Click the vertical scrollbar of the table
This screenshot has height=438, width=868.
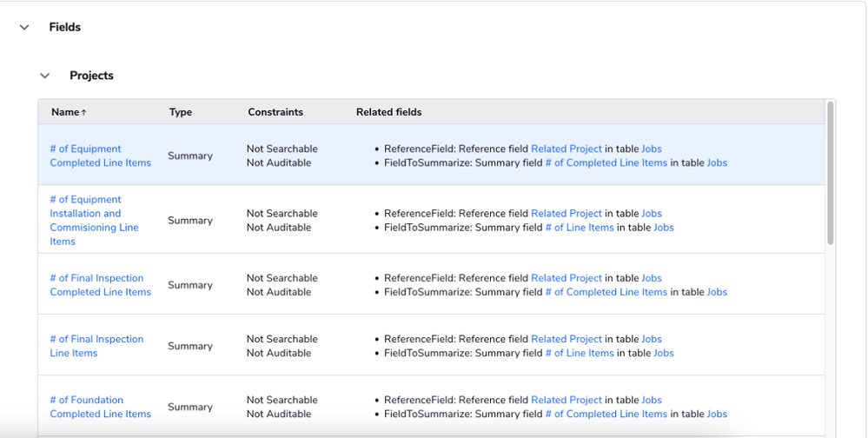831,174
